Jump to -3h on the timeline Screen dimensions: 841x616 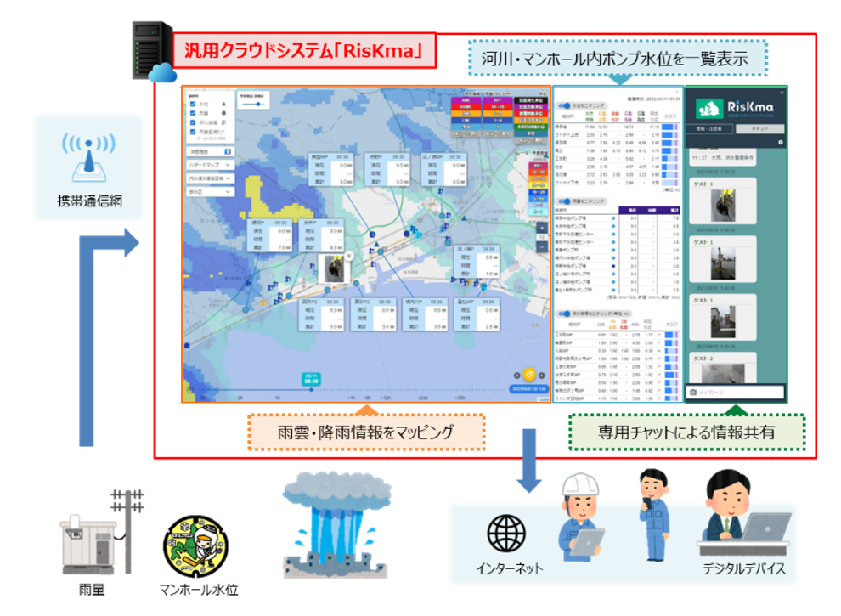(x=203, y=398)
